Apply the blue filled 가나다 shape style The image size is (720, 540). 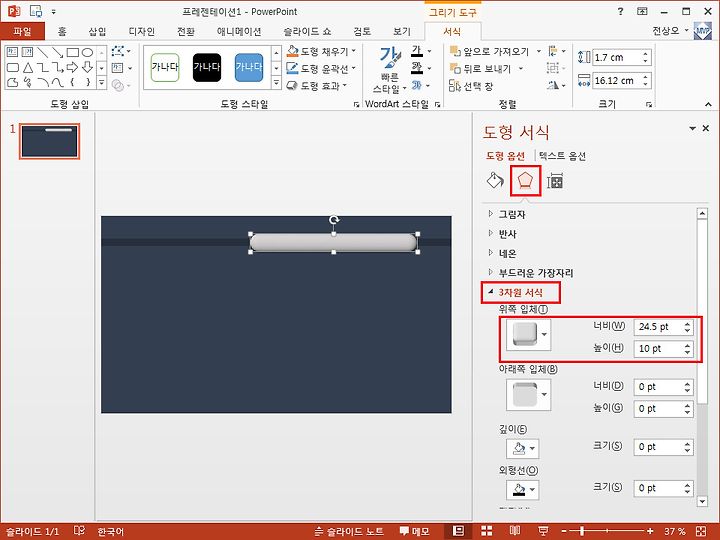pos(249,68)
